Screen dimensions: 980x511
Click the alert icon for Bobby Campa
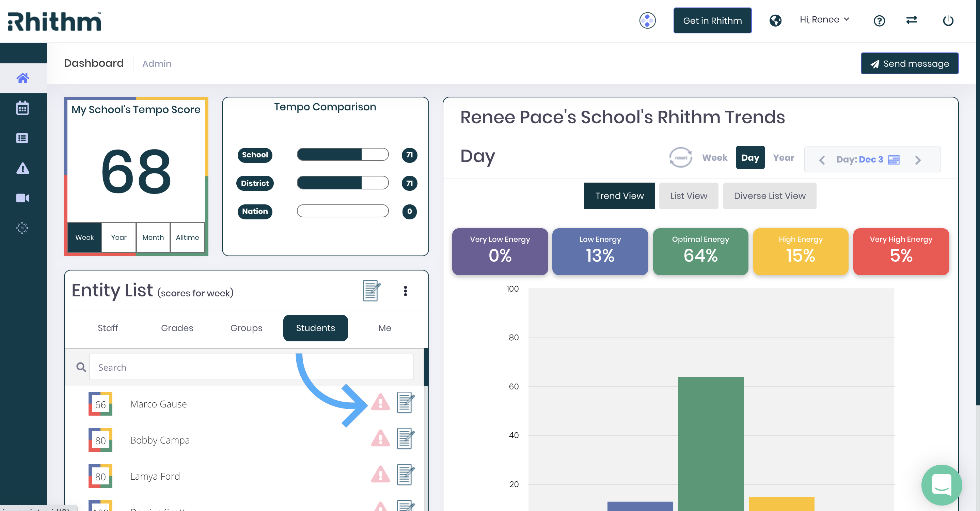tap(380, 438)
